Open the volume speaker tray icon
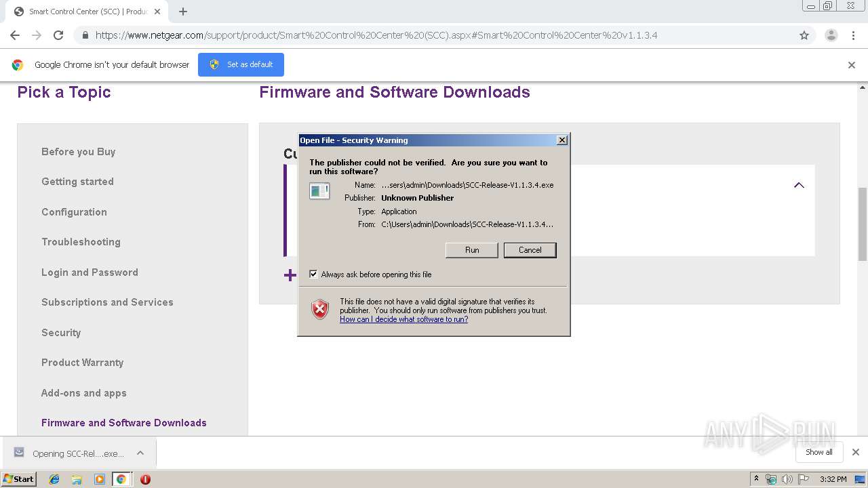868x488 pixels. (x=787, y=479)
